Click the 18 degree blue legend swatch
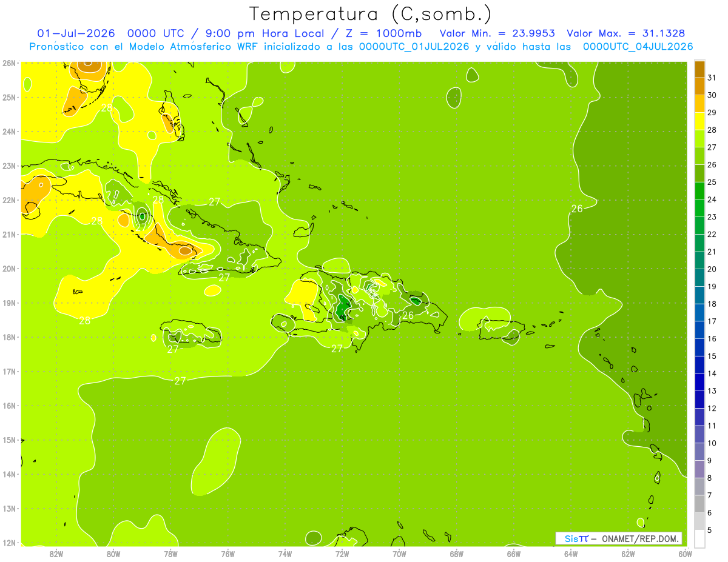 pyautogui.click(x=699, y=295)
